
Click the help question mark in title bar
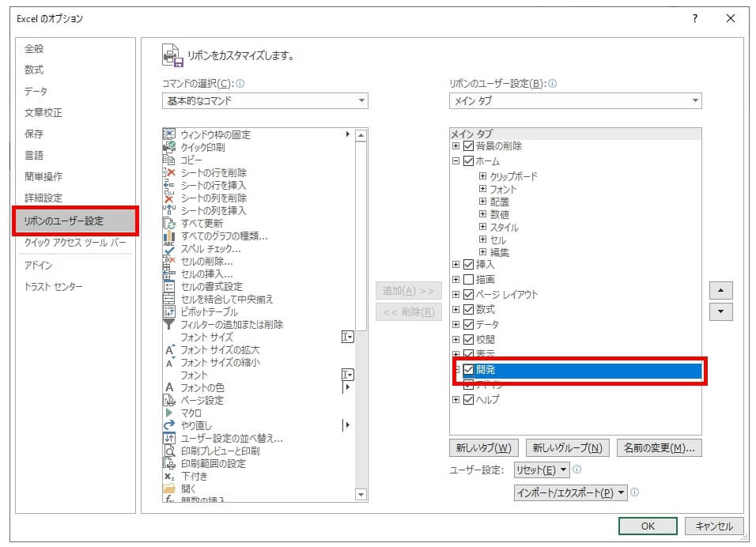(695, 18)
